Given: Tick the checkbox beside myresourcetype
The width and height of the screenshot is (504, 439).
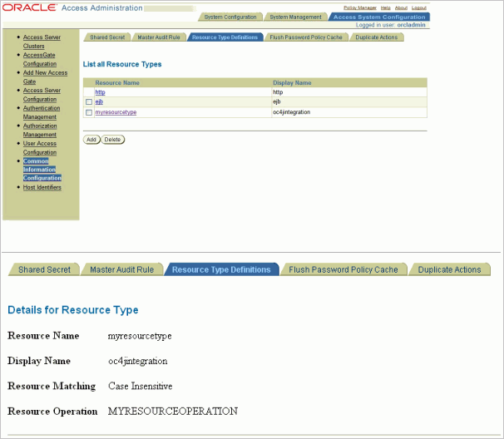Looking at the screenshot, I should [x=89, y=112].
